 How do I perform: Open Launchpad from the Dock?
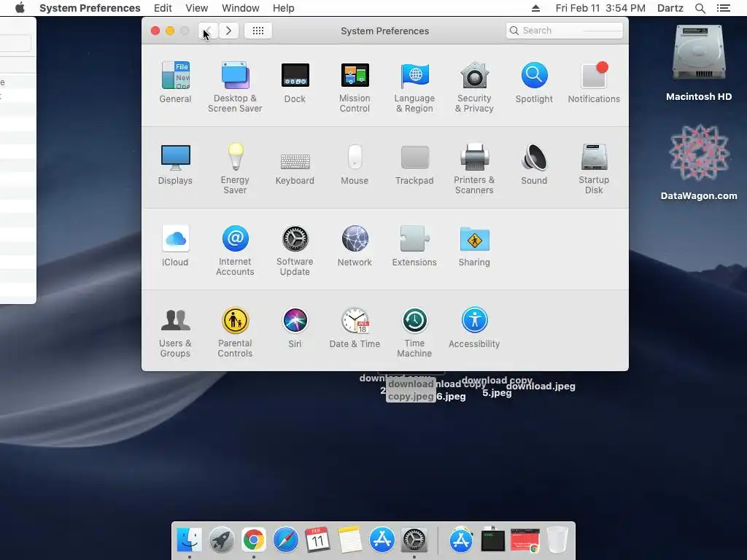222,540
